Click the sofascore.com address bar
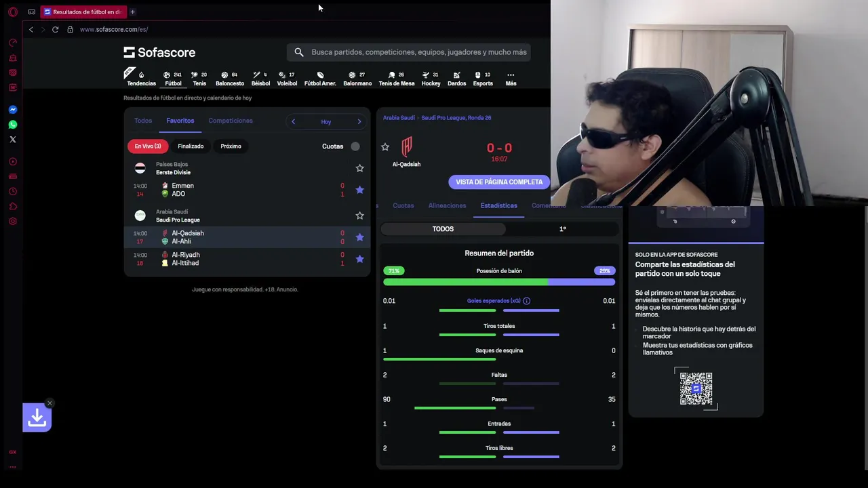The image size is (868, 488). click(x=114, y=29)
